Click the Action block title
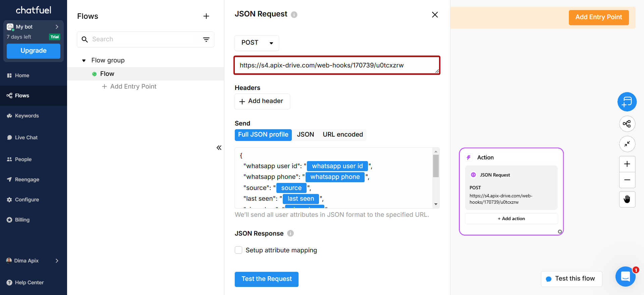 pyautogui.click(x=485, y=157)
